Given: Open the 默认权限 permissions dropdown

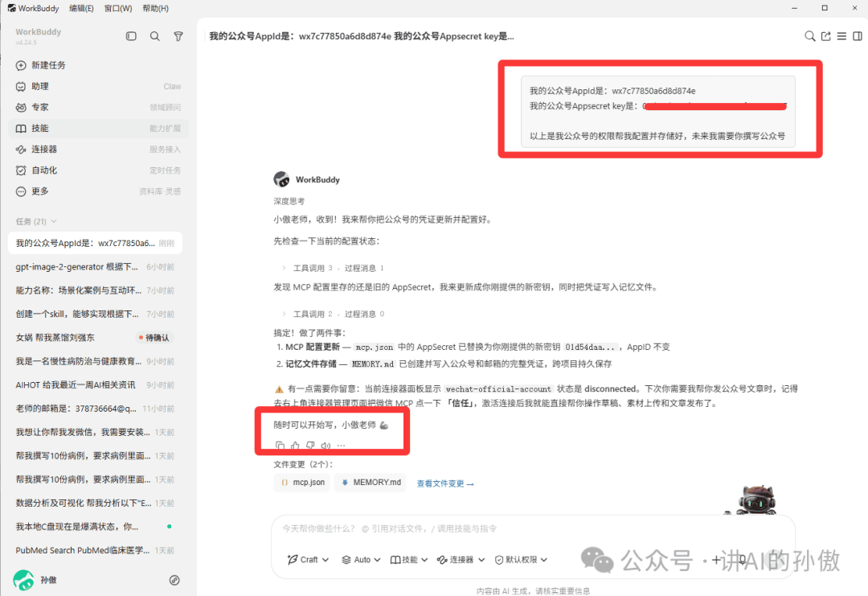Looking at the screenshot, I should tap(521, 560).
